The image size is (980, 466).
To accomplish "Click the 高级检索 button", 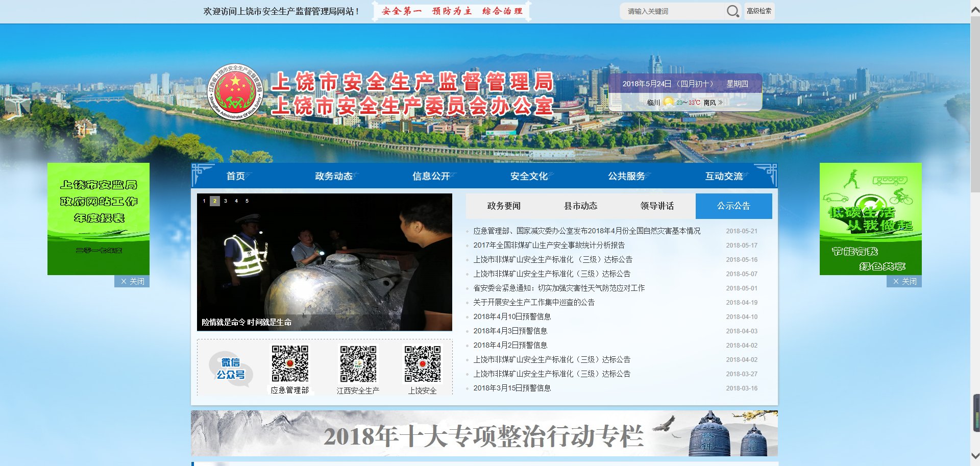I will 759,11.
